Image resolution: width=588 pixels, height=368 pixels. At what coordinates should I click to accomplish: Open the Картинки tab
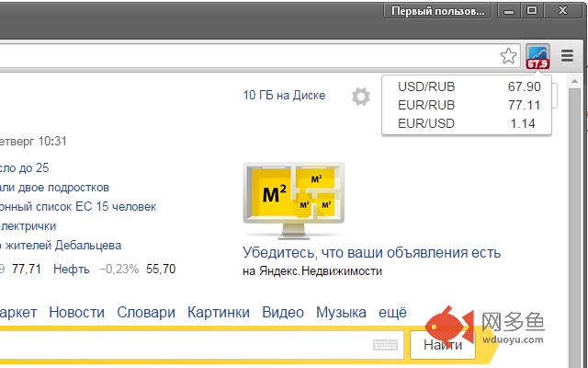pyautogui.click(x=219, y=312)
